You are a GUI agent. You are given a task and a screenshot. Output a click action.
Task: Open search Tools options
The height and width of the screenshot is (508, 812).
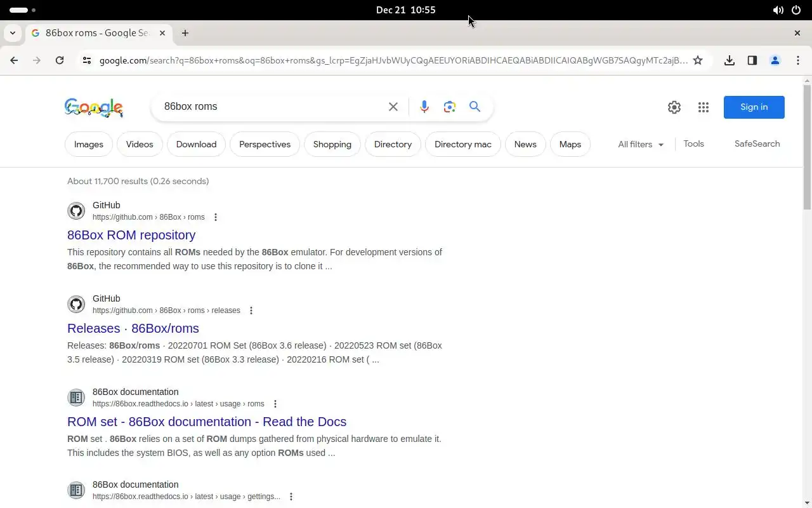693,144
